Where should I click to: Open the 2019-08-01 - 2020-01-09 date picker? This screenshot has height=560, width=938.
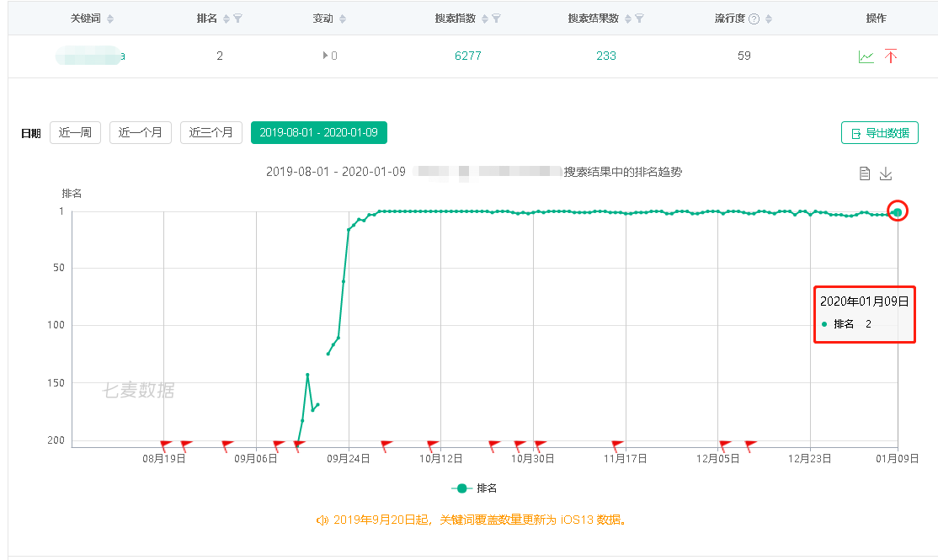[x=319, y=132]
